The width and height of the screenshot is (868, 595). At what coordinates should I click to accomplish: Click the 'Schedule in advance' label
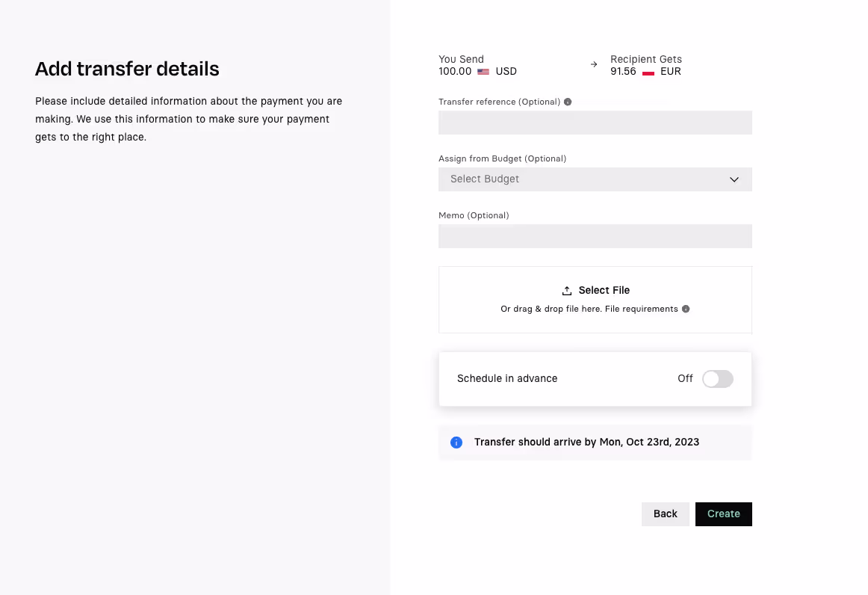(507, 379)
